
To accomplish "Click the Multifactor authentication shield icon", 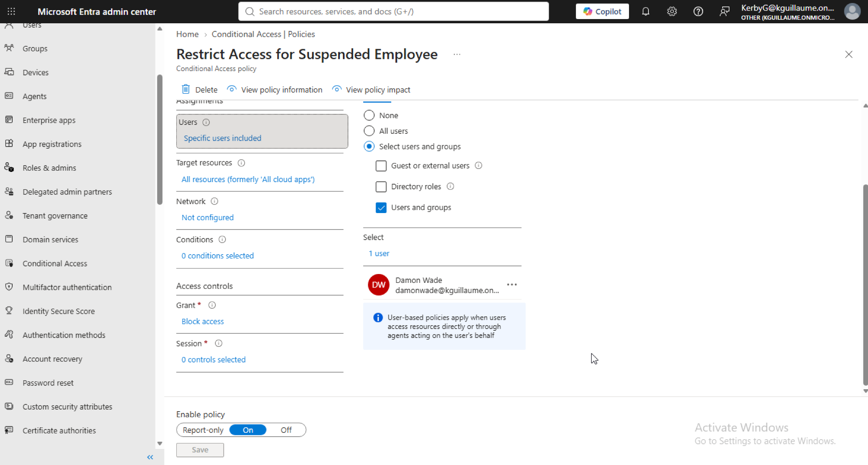I will click(x=9, y=287).
